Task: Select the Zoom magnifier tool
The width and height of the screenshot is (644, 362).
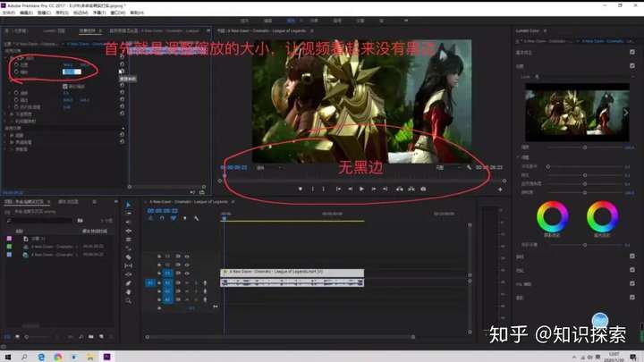Action: click(128, 301)
